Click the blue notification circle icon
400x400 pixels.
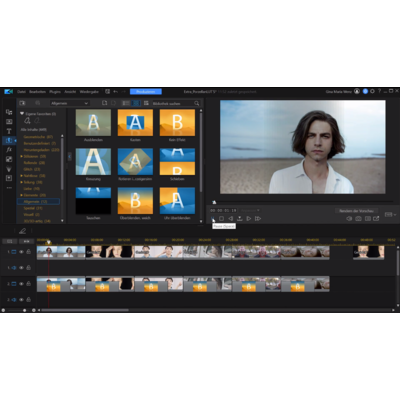coord(365,91)
